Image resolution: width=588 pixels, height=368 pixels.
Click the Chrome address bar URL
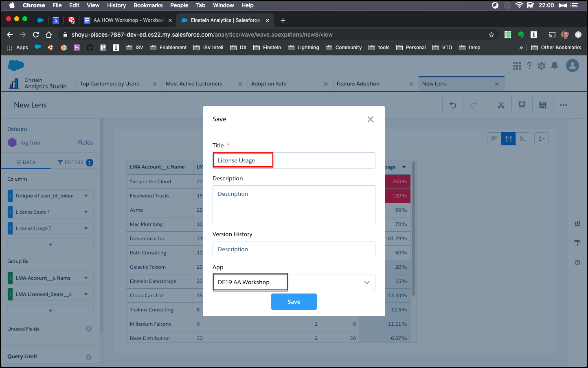coord(202,35)
